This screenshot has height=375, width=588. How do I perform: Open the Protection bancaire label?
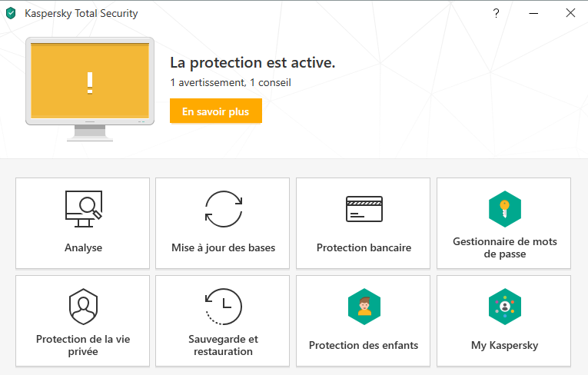tap(364, 248)
